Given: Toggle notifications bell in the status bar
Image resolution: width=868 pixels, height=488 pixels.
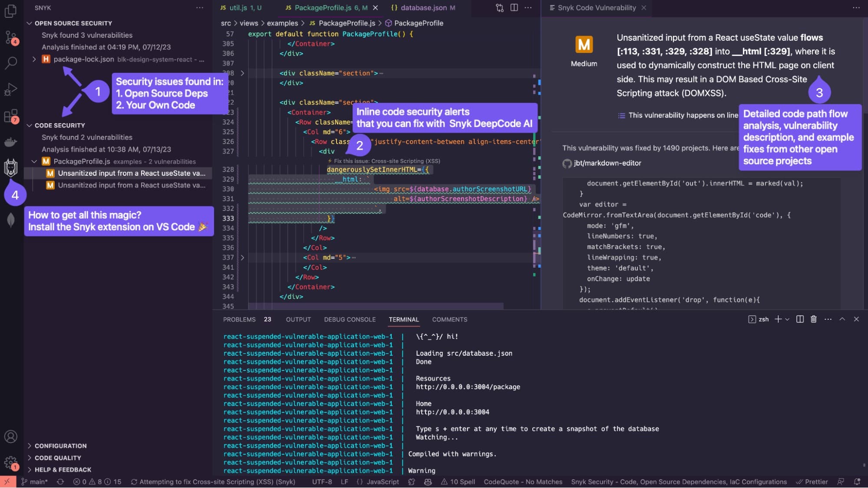Looking at the screenshot, I should 857,481.
